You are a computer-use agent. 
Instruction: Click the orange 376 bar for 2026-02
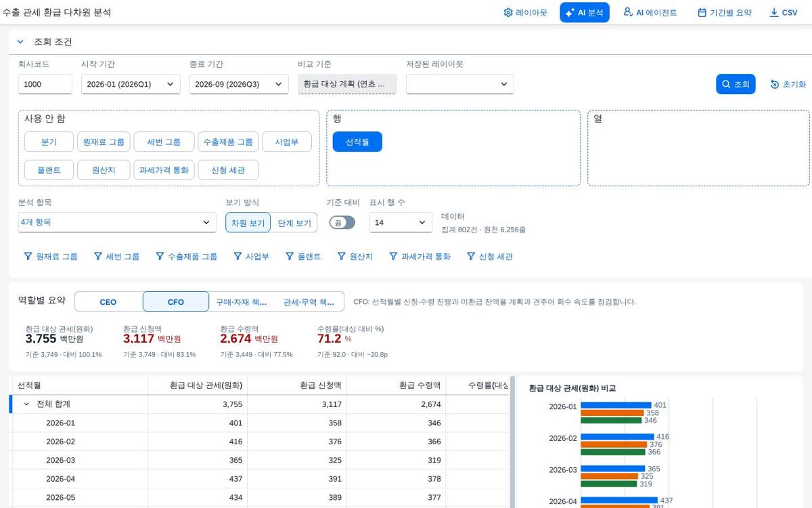click(614, 444)
